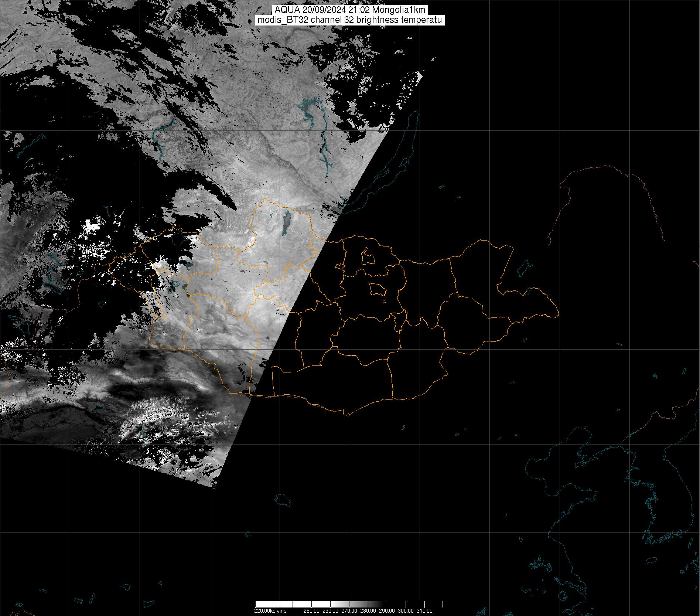
Task: Select the 300.00 temperature scale label
Action: coord(406,611)
